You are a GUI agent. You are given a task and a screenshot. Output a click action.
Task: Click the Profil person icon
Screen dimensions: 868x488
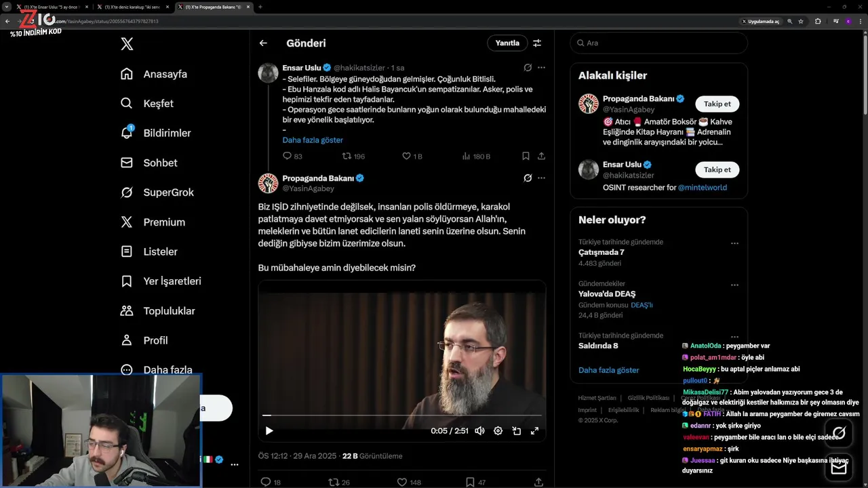point(127,340)
